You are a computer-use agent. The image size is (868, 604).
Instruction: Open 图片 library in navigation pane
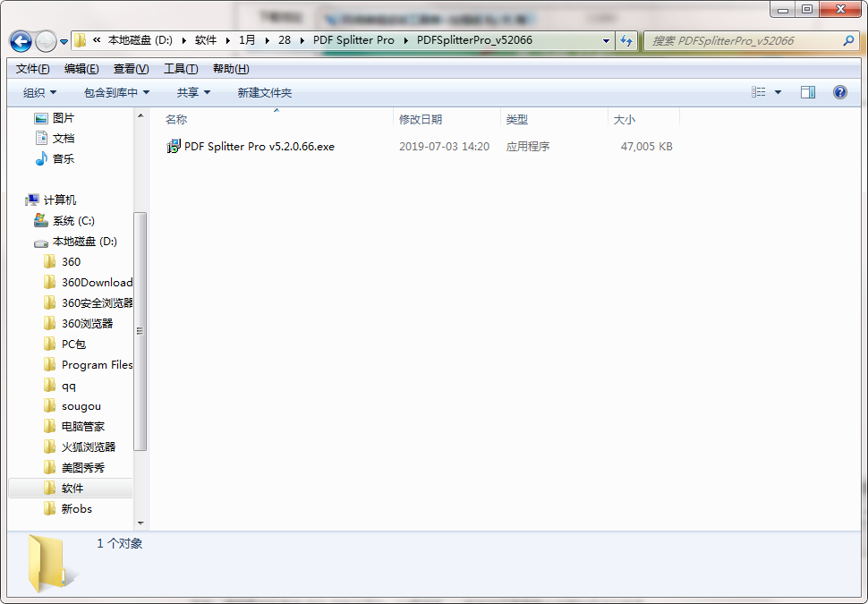click(x=55, y=118)
